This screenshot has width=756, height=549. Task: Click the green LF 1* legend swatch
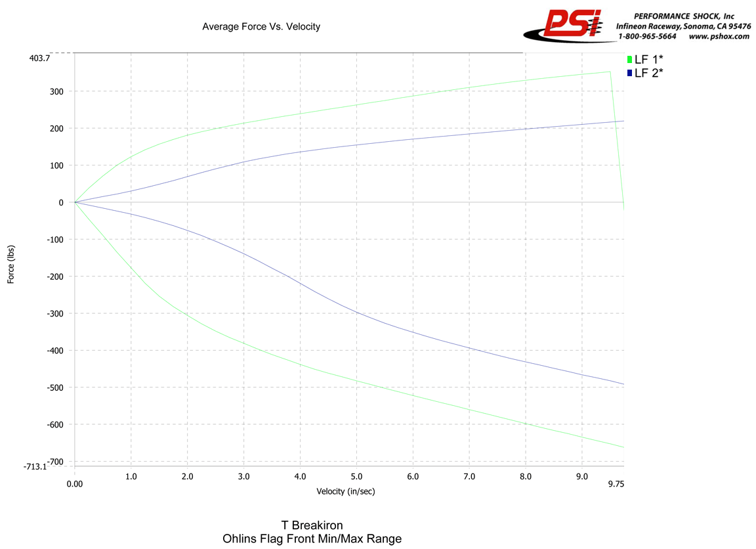(x=629, y=59)
